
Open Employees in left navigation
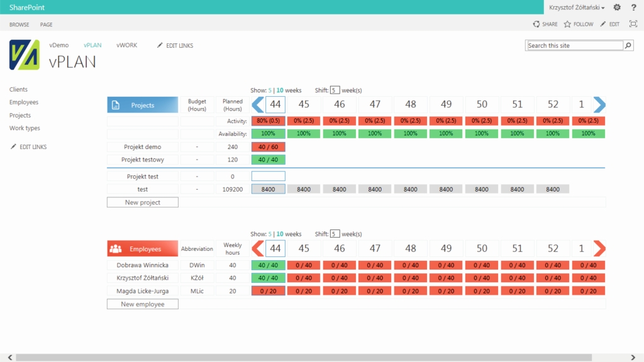point(24,102)
